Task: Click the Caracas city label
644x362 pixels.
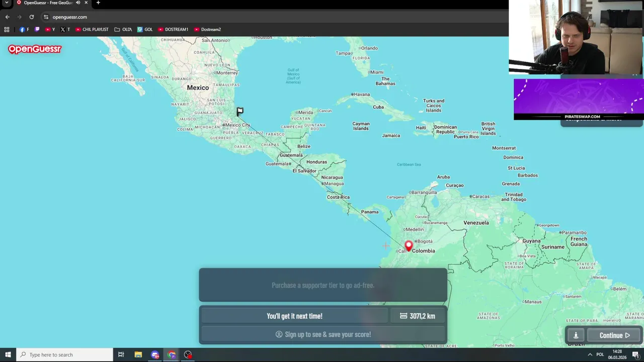Action: click(x=480, y=196)
